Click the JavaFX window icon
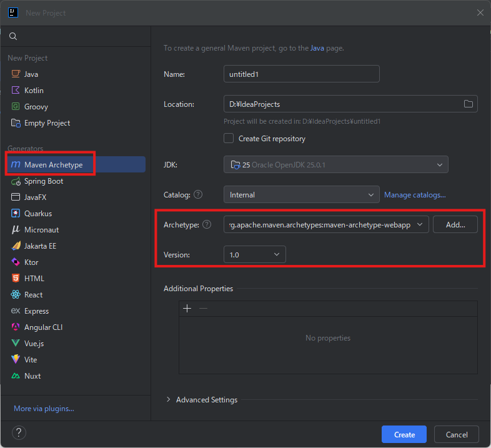Screen dimensions: 491x448 pos(16,197)
